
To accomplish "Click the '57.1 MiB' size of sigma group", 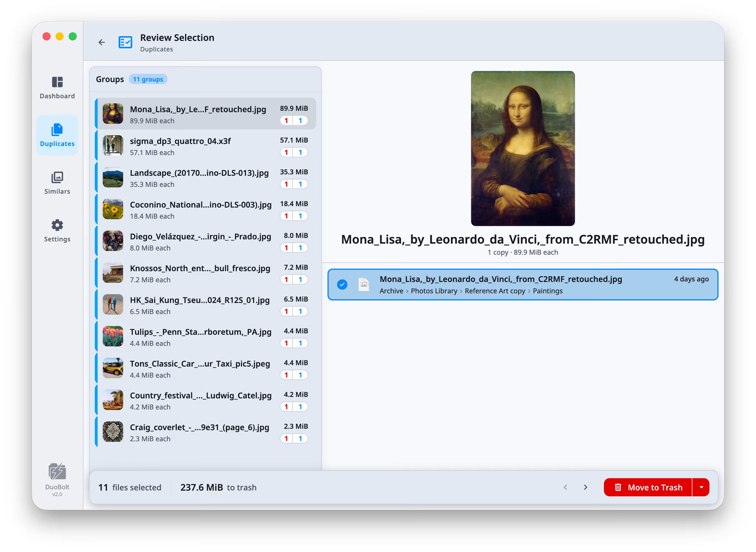I will click(294, 140).
